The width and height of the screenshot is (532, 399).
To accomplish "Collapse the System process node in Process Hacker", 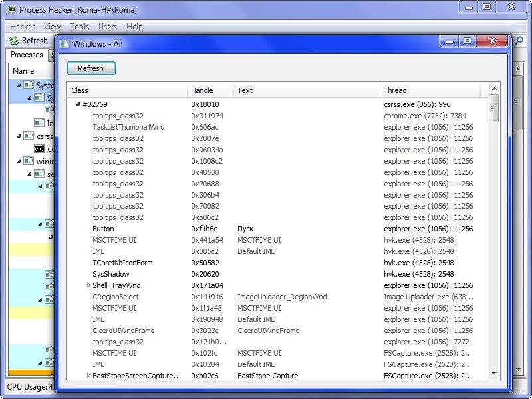I will click(x=19, y=85).
